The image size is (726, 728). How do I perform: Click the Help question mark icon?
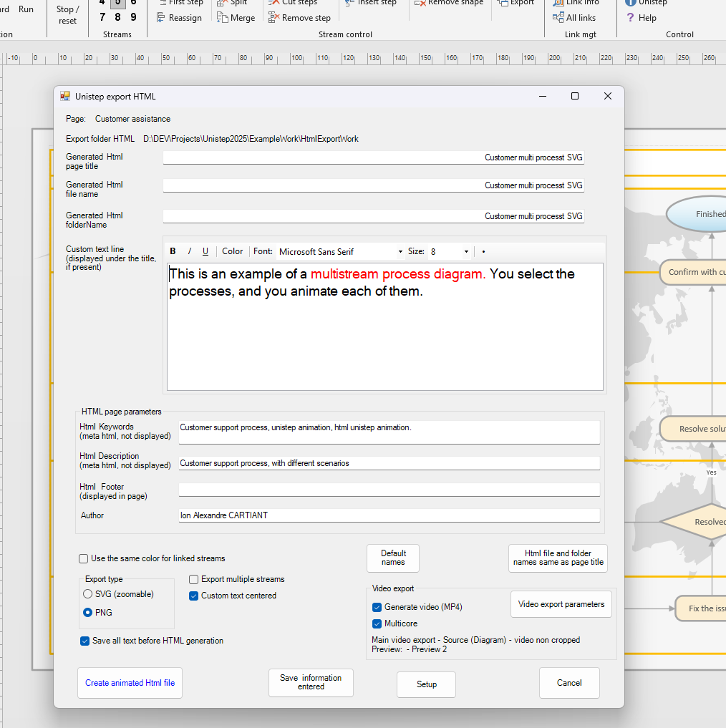pos(630,18)
